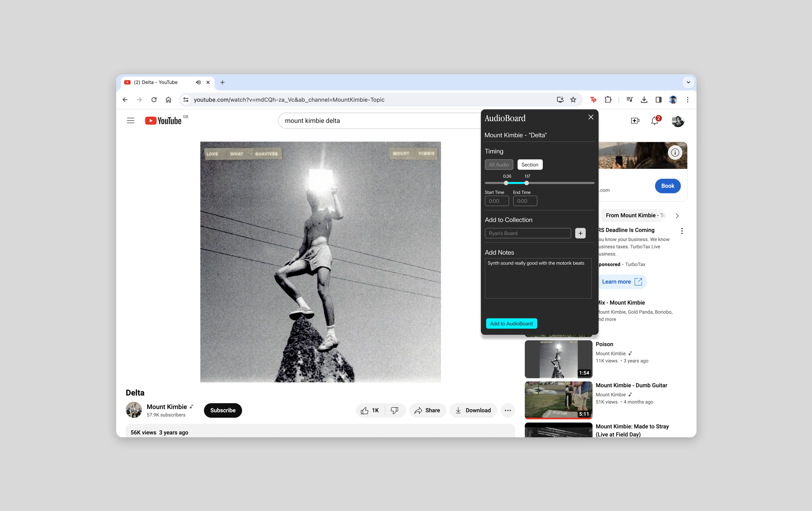Click the Add to AudioBoard button
The width and height of the screenshot is (812, 511).
(x=511, y=323)
